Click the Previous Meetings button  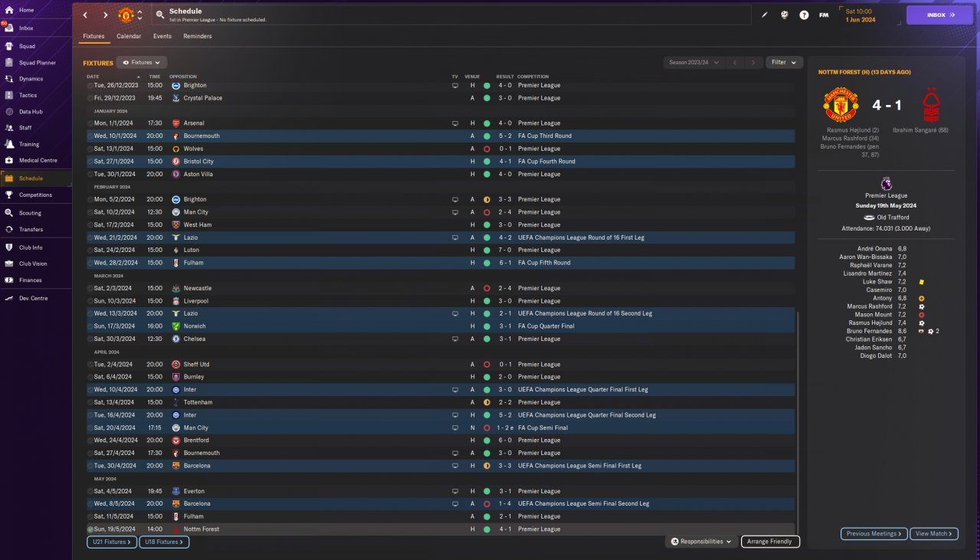(874, 534)
